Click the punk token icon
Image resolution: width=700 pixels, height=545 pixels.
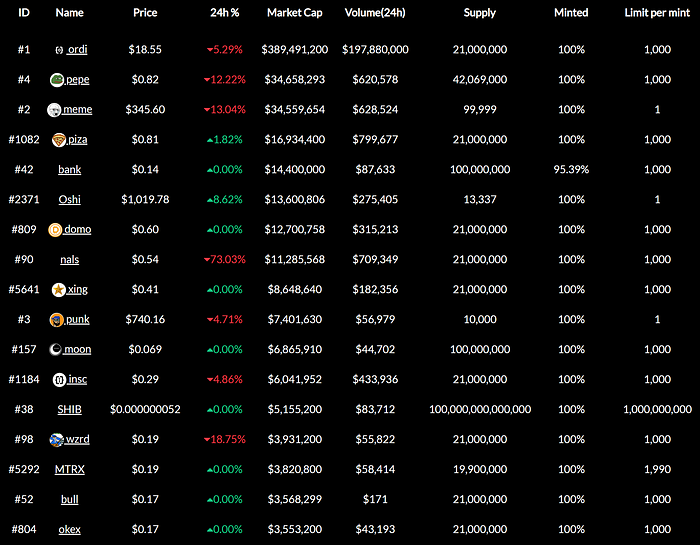57,319
